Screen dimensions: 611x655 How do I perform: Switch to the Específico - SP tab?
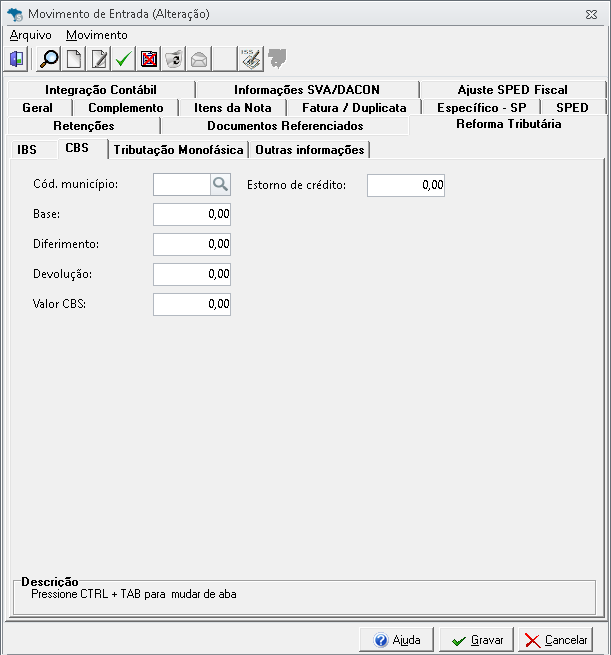[x=482, y=108]
